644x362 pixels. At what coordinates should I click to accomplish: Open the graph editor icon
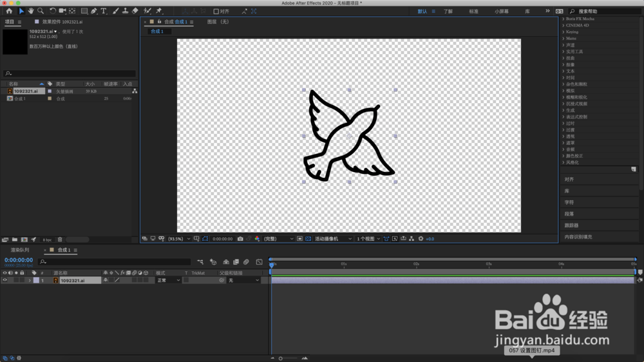(259, 262)
